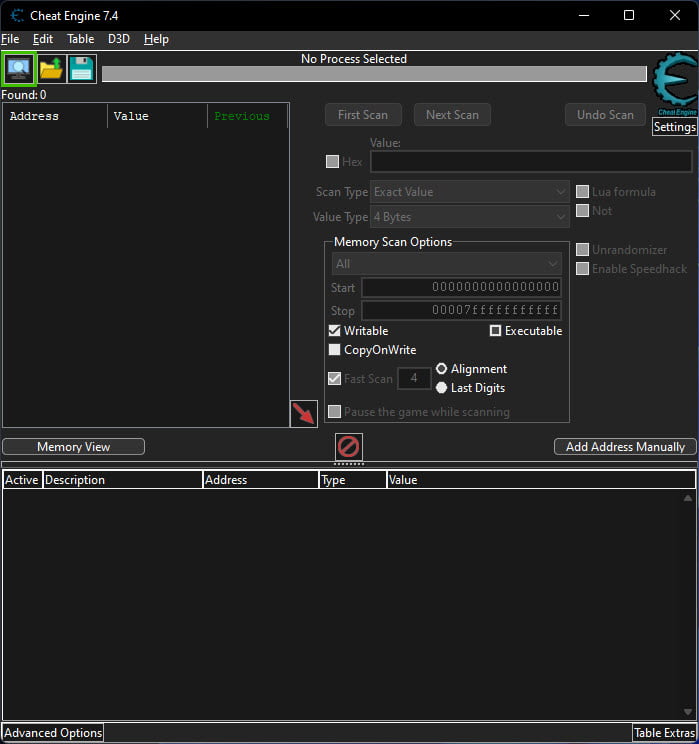
Task: Open the Table menu
Action: coord(80,39)
